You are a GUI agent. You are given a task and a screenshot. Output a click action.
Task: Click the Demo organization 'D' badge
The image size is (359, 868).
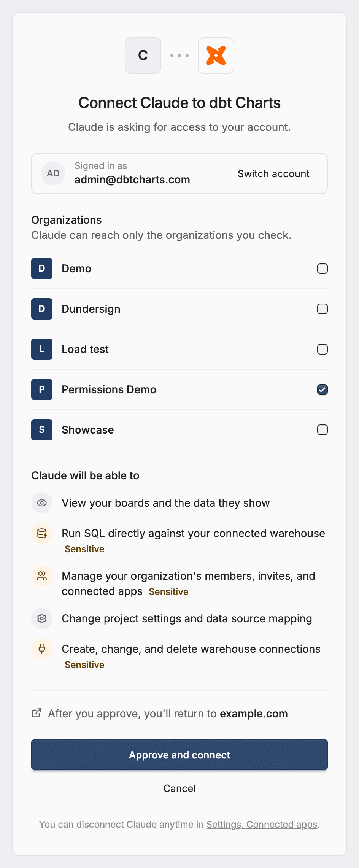(x=42, y=269)
